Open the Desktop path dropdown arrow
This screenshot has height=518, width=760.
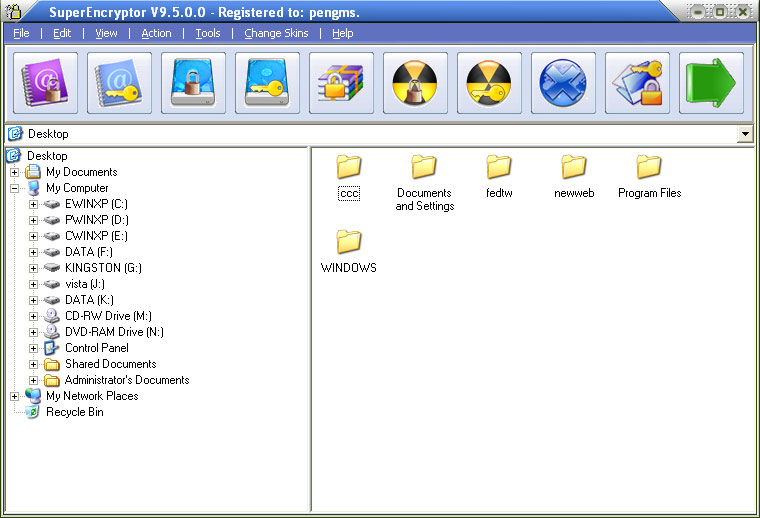click(744, 134)
